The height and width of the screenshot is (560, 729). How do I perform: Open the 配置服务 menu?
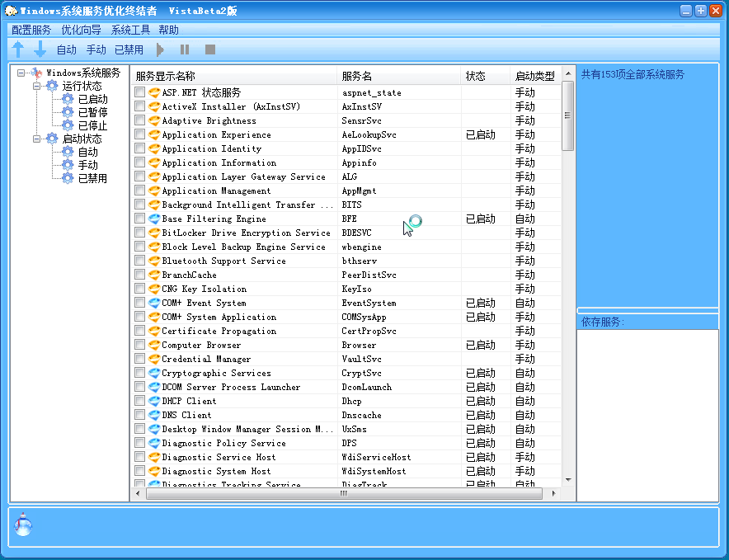31,30
